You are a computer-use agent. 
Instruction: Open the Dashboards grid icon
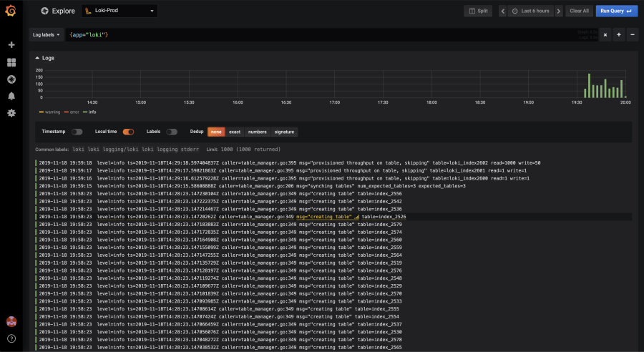point(11,62)
